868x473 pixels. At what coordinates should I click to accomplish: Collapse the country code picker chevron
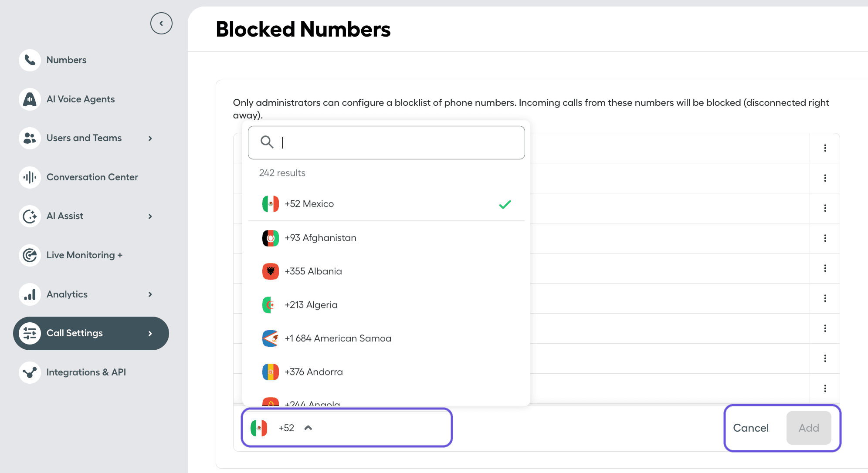click(309, 428)
